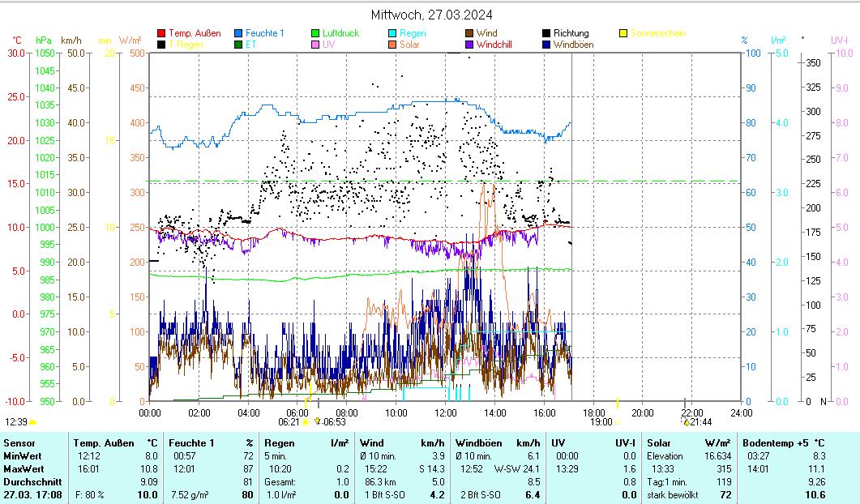This screenshot has height=504, width=860.
Task: Click the chart title Mittwoch, 27.03.2024
Action: click(431, 15)
